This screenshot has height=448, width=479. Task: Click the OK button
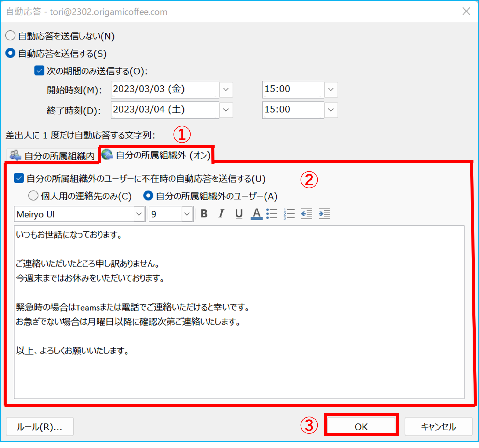pos(361,427)
